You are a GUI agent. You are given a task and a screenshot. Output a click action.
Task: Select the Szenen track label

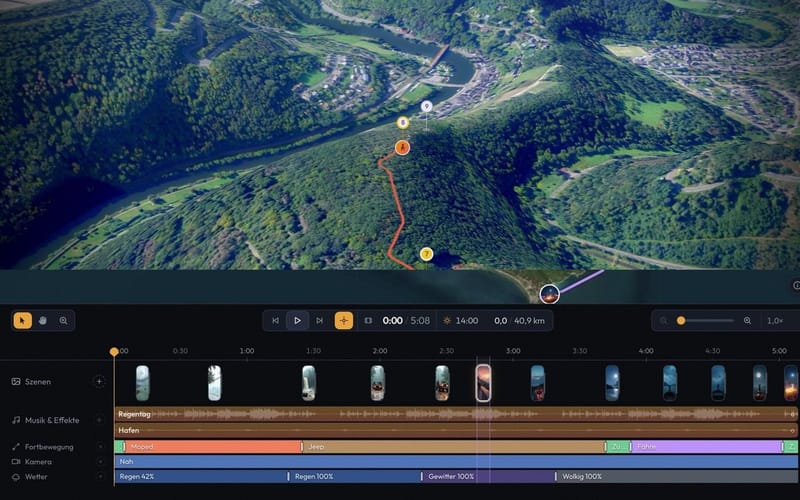(x=38, y=382)
